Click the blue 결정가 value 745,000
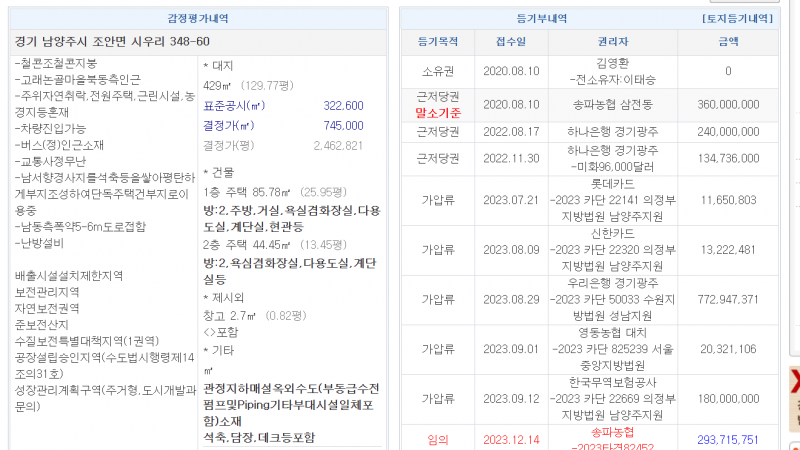 [x=343, y=125]
